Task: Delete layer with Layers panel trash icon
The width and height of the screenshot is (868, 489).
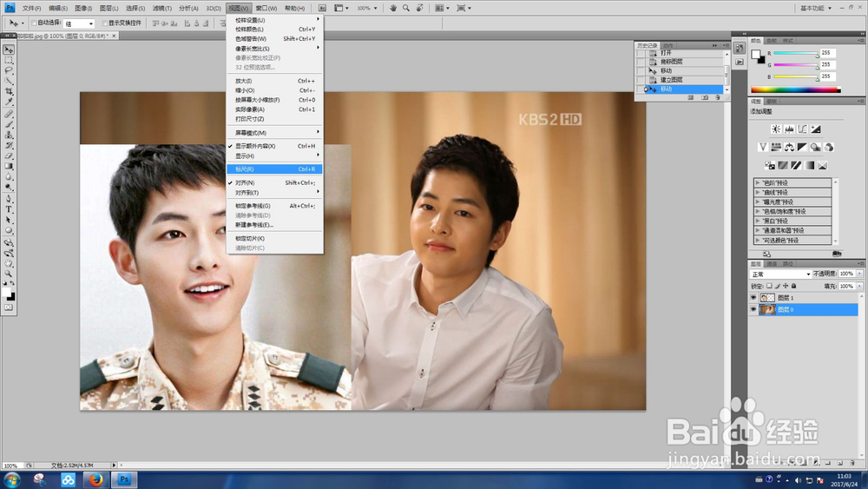Action: click(x=852, y=463)
